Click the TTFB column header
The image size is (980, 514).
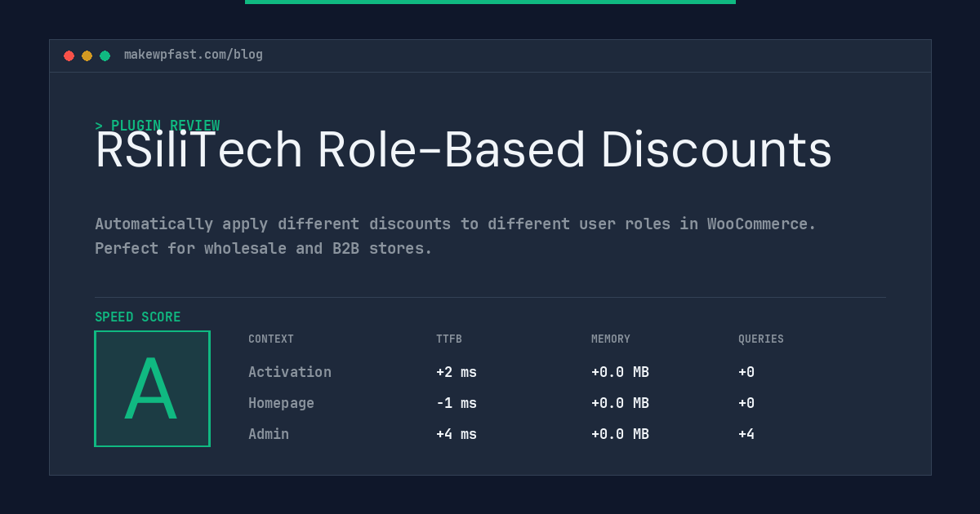click(449, 339)
